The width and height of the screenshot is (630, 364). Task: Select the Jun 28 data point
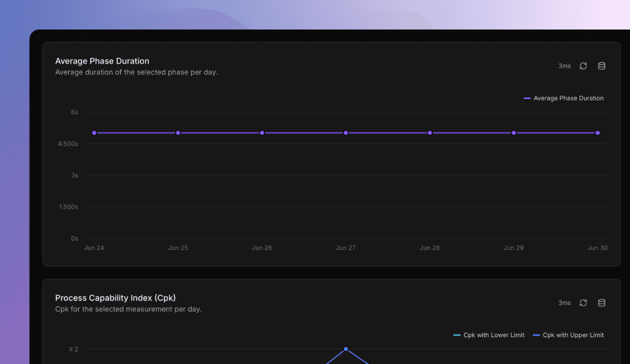pos(430,133)
